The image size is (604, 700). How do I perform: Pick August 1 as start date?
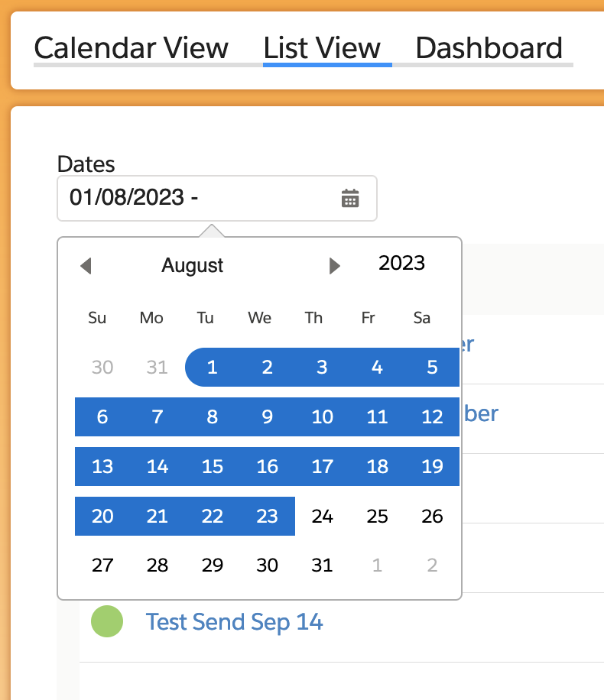click(212, 368)
